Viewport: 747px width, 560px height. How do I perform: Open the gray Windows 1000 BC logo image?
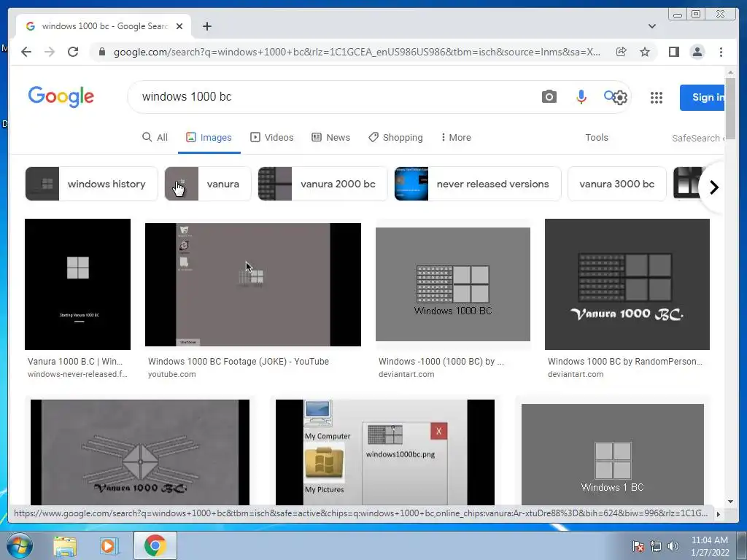pos(452,284)
